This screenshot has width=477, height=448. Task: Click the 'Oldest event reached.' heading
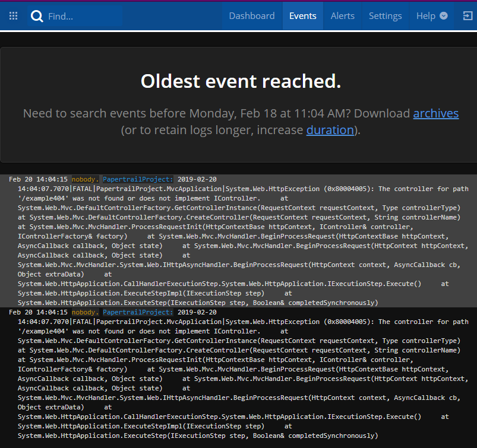(x=241, y=81)
